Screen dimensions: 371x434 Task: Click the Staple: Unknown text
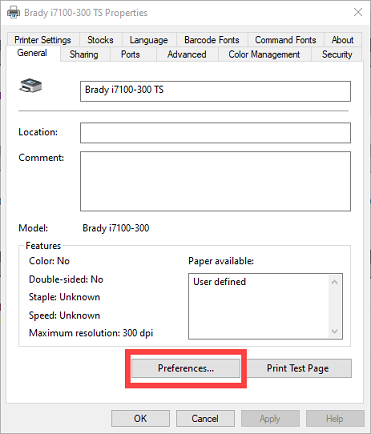click(x=64, y=297)
